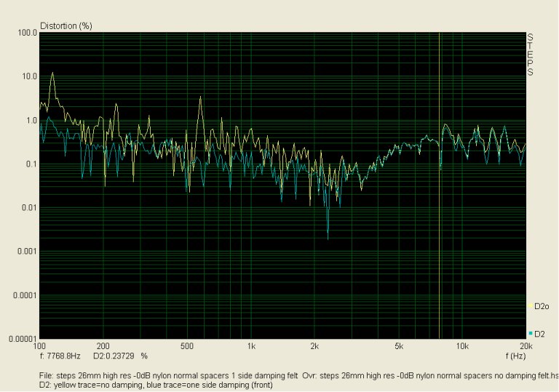The image size is (559, 392).
Task: Click the vertical STEPS label
Action: [x=530, y=55]
